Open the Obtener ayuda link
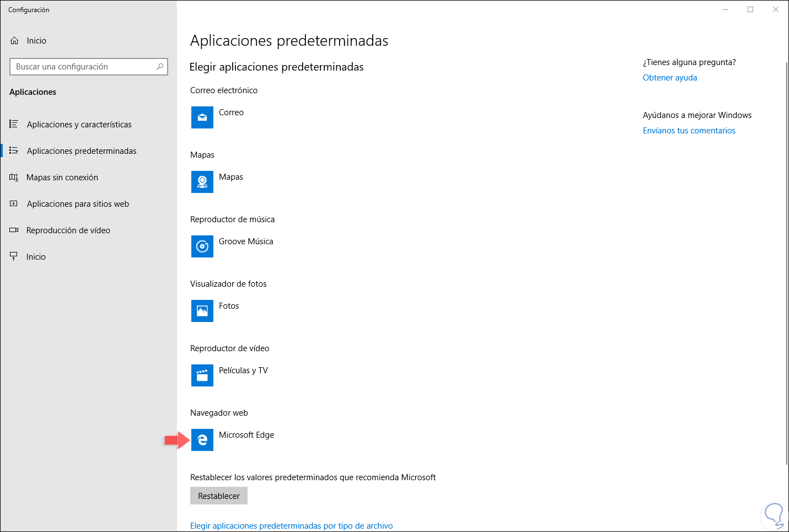The width and height of the screenshot is (789, 532). point(670,78)
